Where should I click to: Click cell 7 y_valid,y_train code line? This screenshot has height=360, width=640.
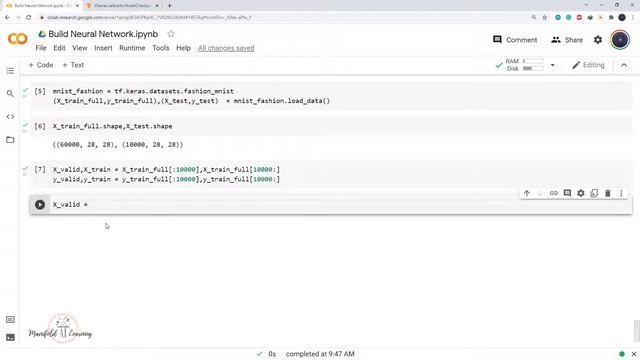click(x=166, y=179)
